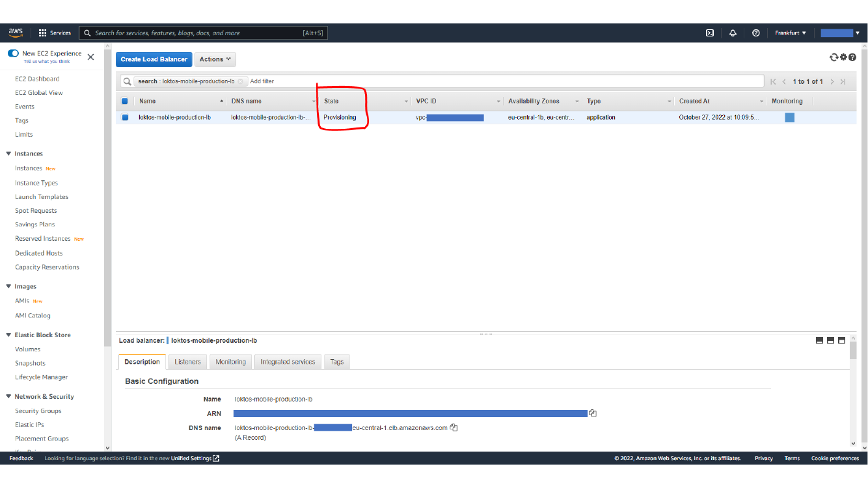Sort by the Type column header
The width and height of the screenshot is (868, 488).
coord(628,101)
